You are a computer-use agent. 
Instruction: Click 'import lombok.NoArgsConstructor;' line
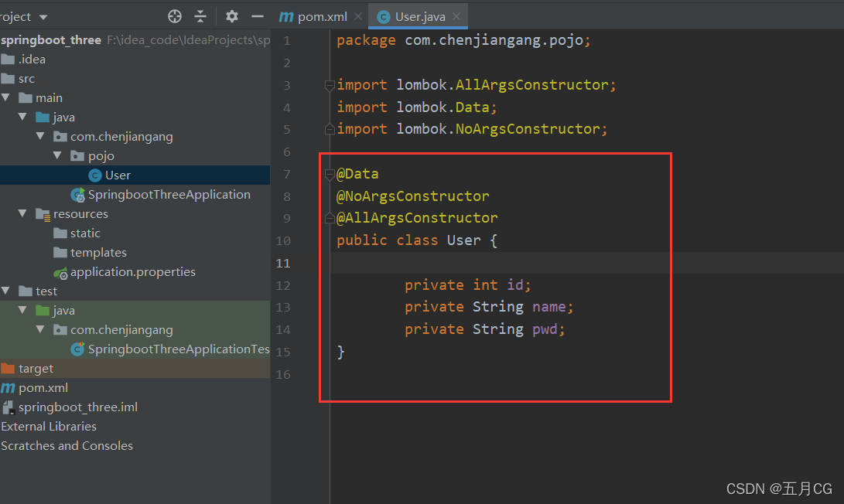tap(472, 129)
